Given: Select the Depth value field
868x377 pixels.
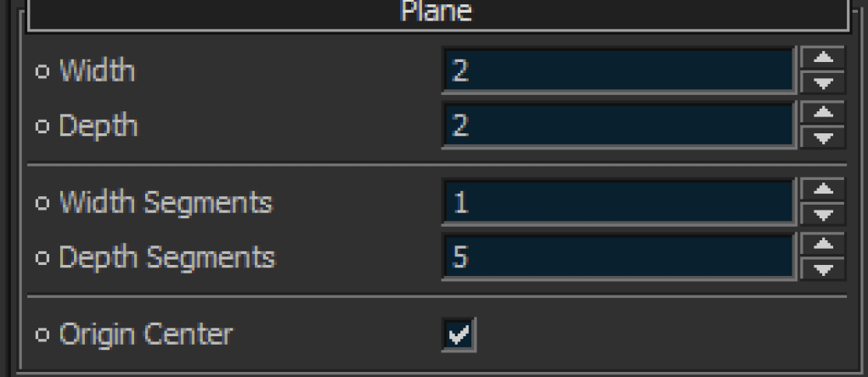Looking at the screenshot, I should click(x=619, y=126).
